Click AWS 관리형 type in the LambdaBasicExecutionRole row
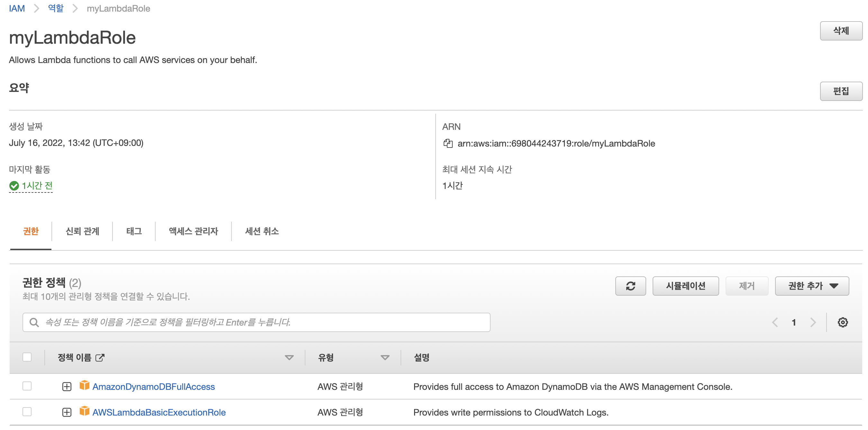The width and height of the screenshot is (868, 430). pyautogui.click(x=340, y=412)
